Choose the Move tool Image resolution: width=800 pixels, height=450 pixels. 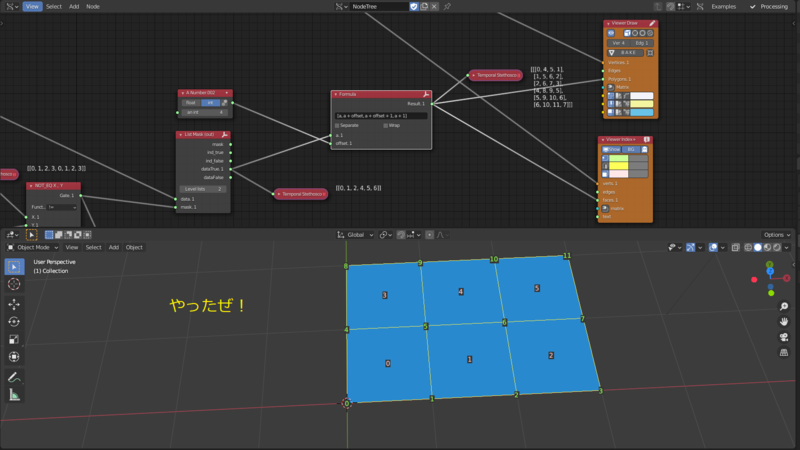click(x=14, y=305)
